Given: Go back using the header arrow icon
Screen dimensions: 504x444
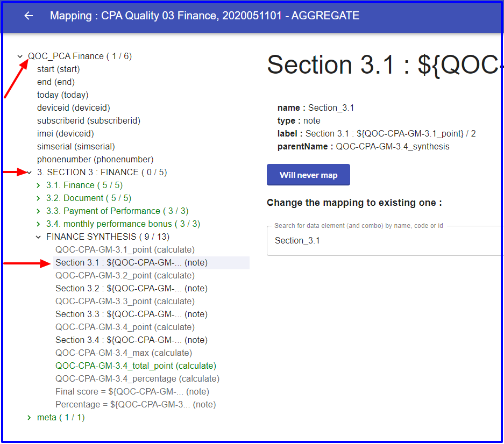Looking at the screenshot, I should click(29, 16).
